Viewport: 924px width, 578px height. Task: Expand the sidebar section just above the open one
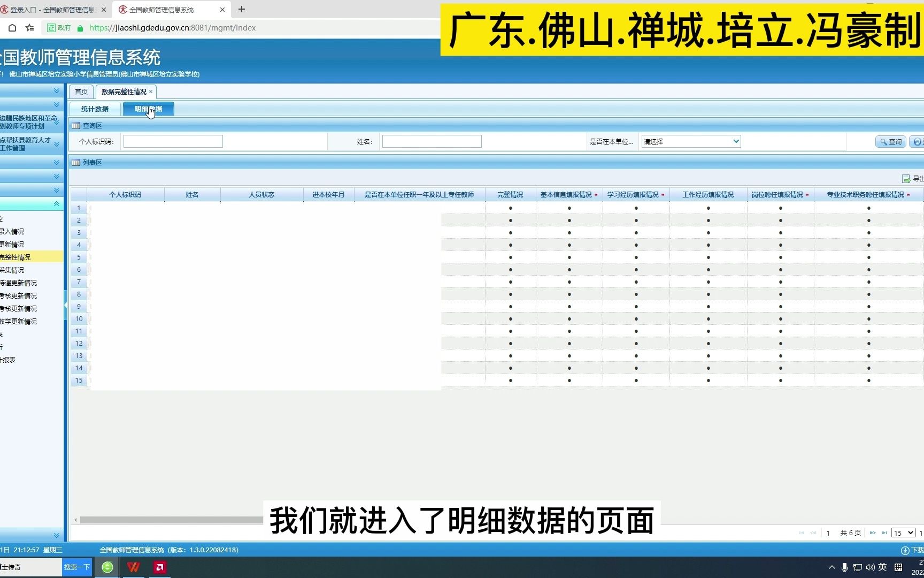tap(57, 190)
